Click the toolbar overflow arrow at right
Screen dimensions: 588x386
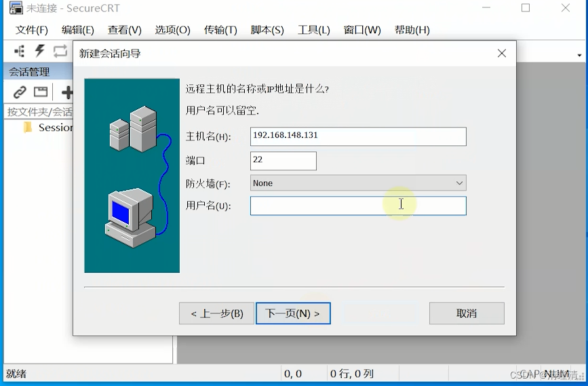click(x=579, y=55)
